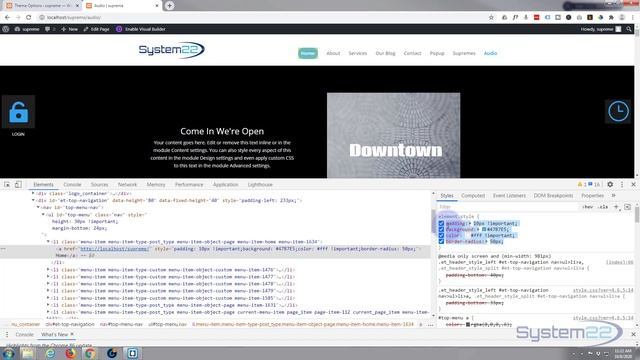Open File Explorer from taskbar
The image size is (640, 360).
click(28, 353)
